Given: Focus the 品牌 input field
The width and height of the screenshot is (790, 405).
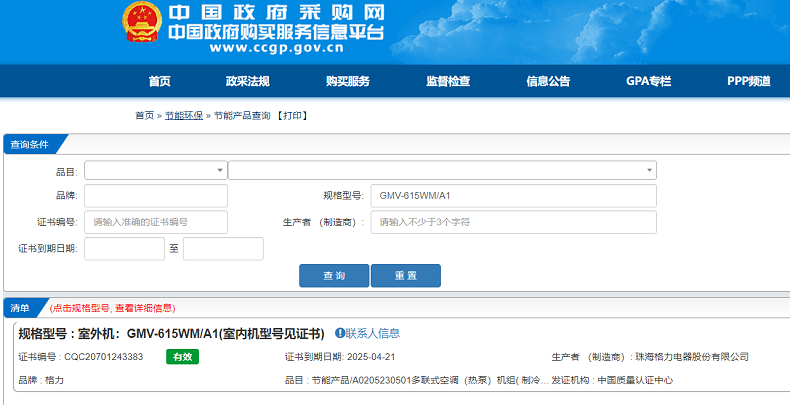Looking at the screenshot, I should point(156,196).
